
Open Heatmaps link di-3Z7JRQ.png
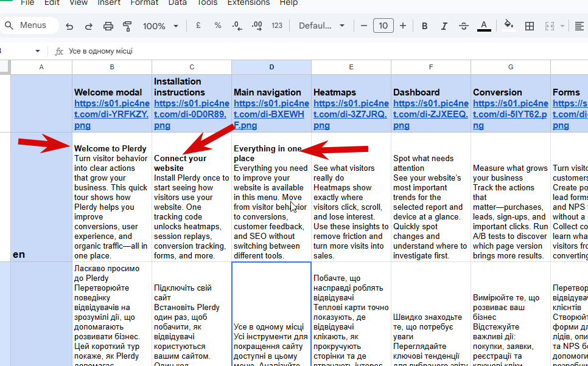(351, 114)
